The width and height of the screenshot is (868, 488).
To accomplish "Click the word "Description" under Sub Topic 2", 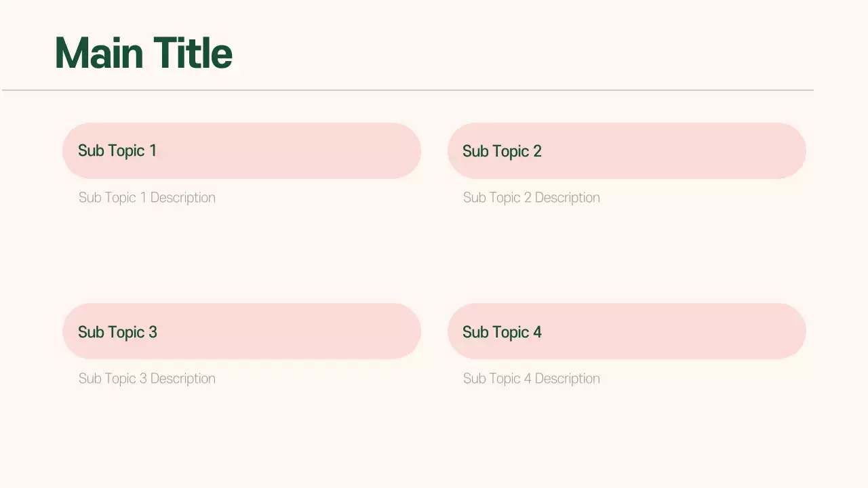I will pyautogui.click(x=568, y=198).
